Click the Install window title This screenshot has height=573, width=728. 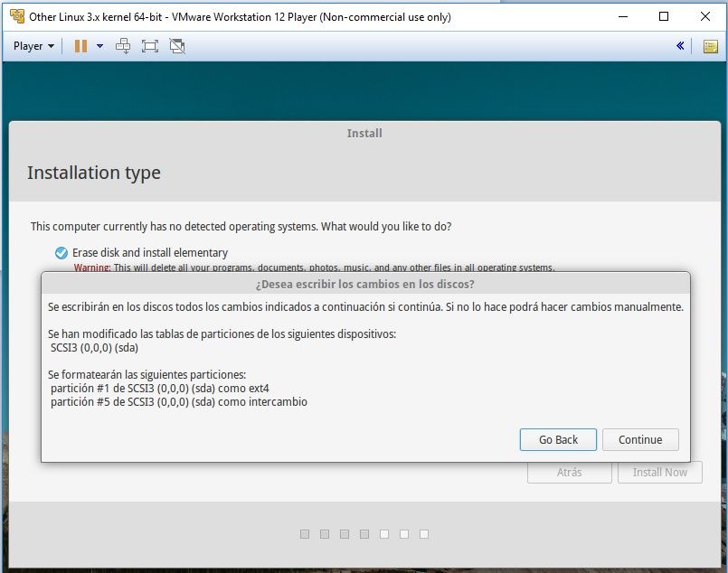coord(364,133)
